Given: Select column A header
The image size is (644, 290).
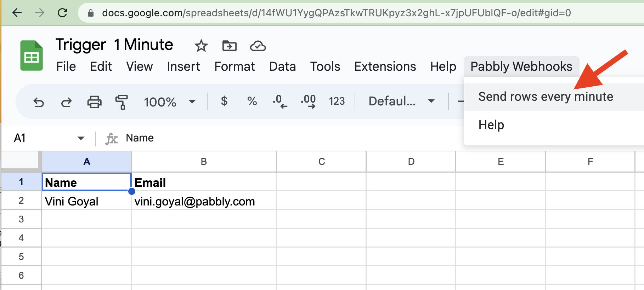Looking at the screenshot, I should click(87, 162).
